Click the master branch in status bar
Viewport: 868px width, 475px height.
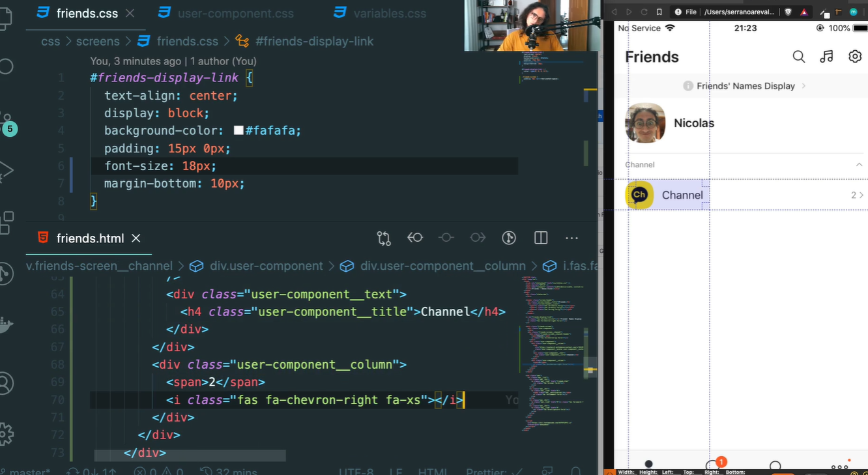point(25,472)
